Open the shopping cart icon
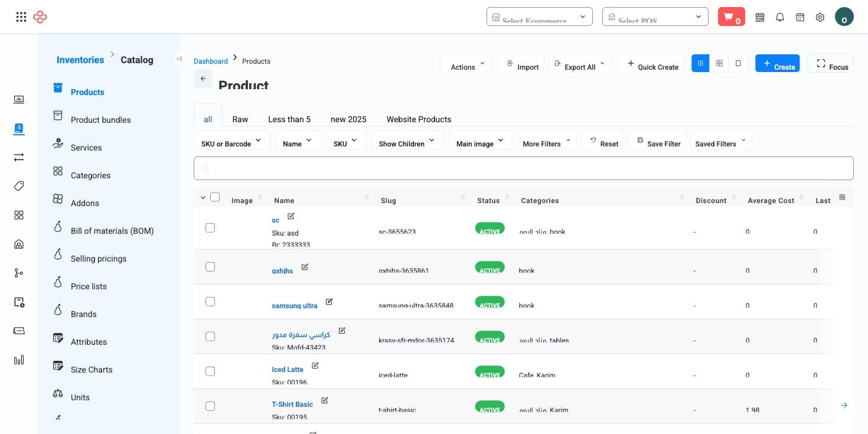The image size is (868, 434). point(731,17)
